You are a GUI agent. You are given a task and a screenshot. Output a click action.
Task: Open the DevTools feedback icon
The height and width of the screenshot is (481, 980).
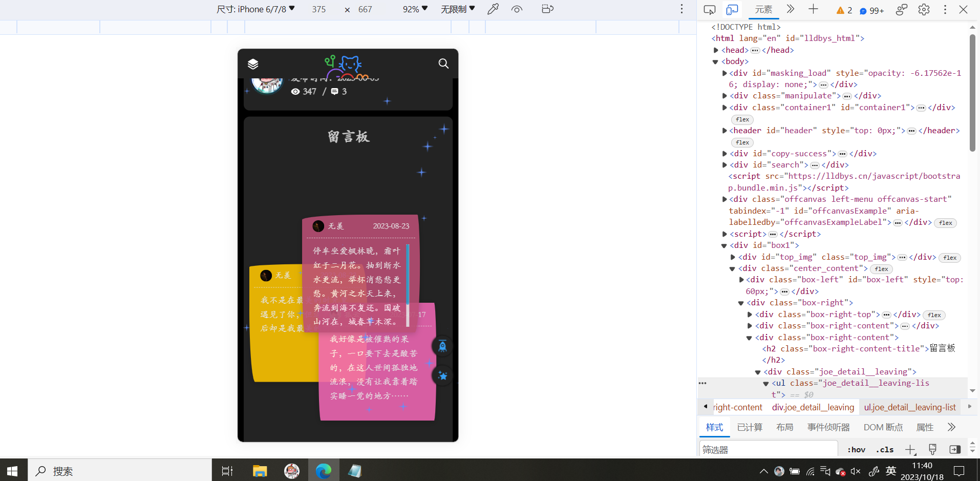pyautogui.click(x=902, y=9)
